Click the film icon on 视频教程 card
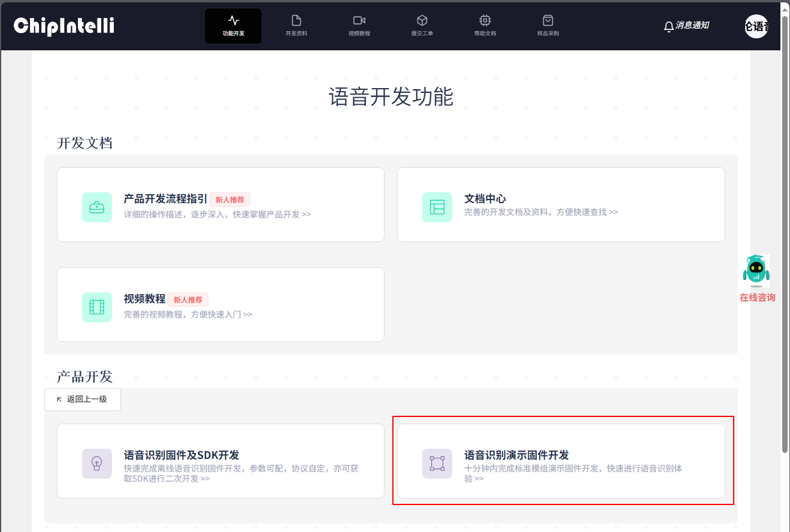Image resolution: width=790 pixels, height=532 pixels. [97, 307]
